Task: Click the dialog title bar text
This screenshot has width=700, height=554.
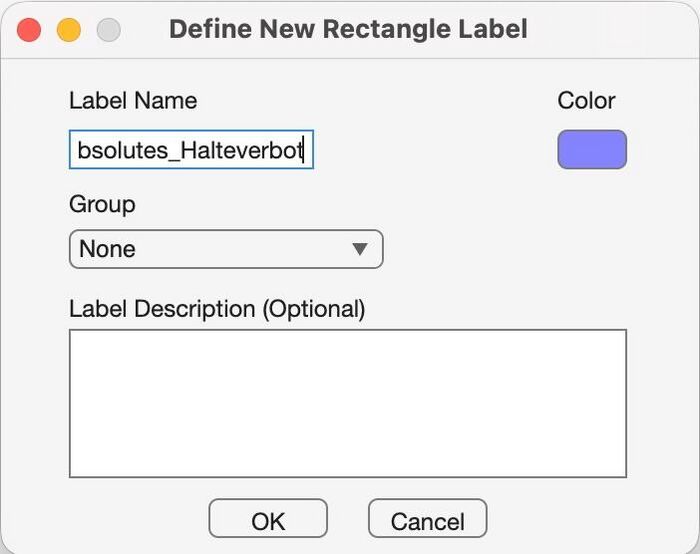Action: 348,29
